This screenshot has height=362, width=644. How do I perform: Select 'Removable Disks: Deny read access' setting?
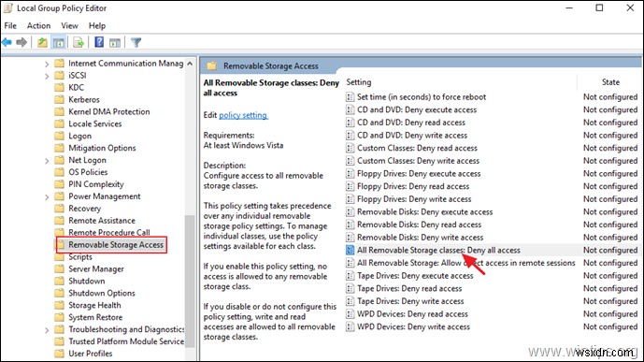point(419,224)
